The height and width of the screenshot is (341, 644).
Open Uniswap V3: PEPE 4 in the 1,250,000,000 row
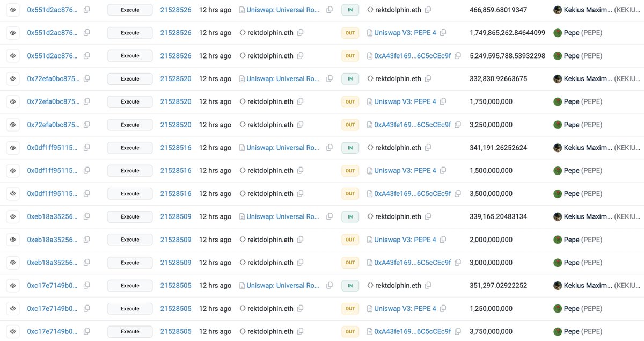tap(405, 309)
